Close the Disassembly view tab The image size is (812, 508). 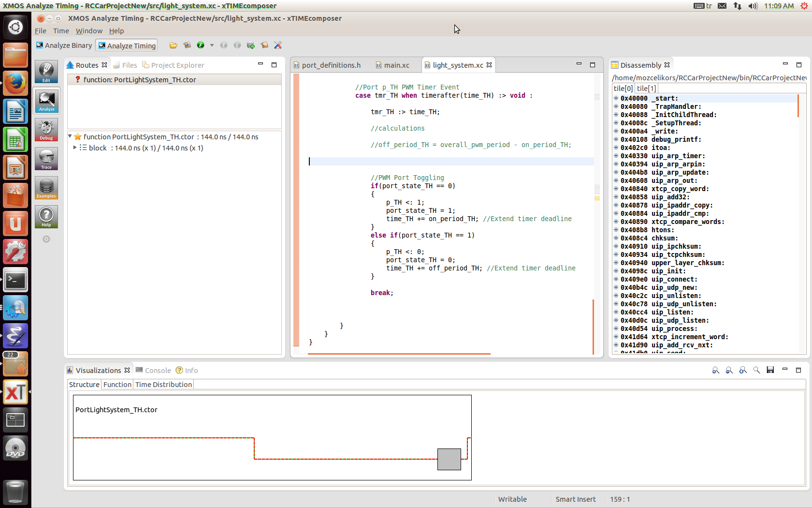667,65
